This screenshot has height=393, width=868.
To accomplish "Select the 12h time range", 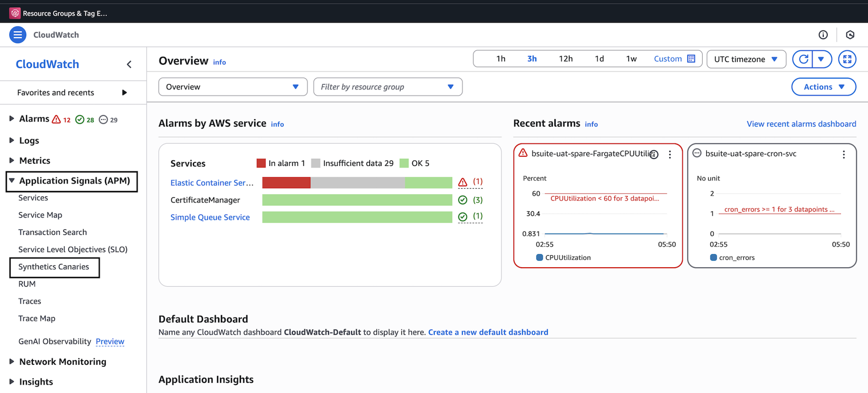I will pyautogui.click(x=566, y=59).
